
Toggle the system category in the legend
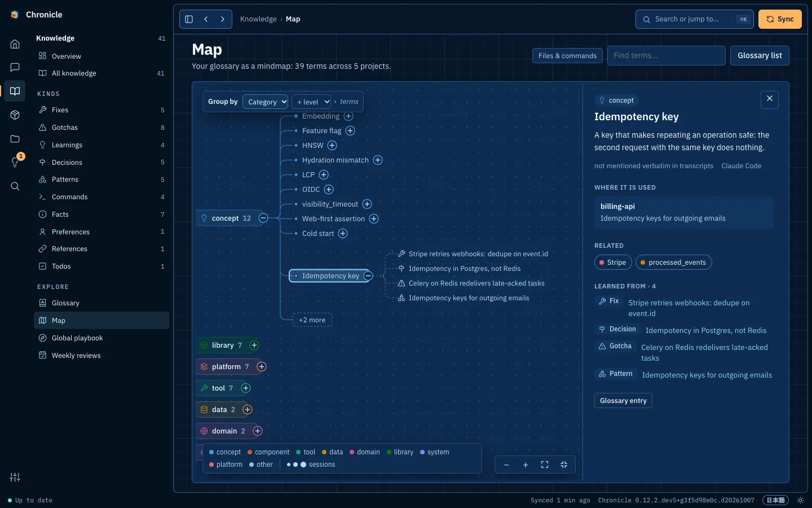[x=435, y=452]
